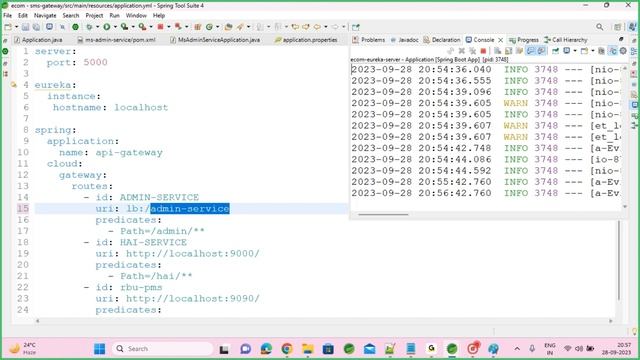Open the Windows Start button
The image size is (640, 360).
(100, 349)
